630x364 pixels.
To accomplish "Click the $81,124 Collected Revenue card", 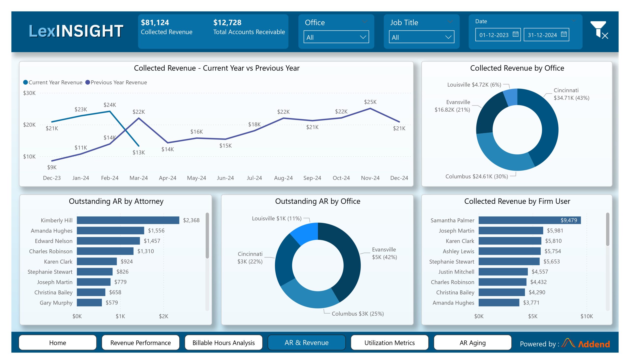I will (x=167, y=27).
